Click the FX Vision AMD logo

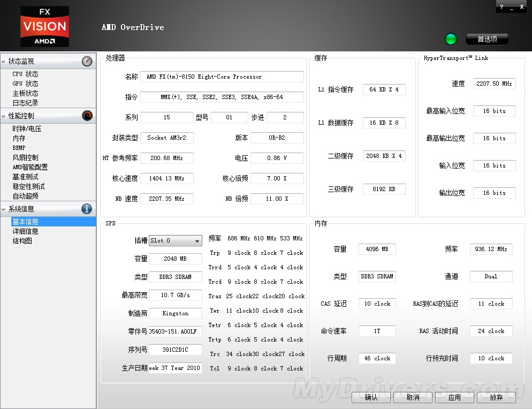[x=44, y=26]
